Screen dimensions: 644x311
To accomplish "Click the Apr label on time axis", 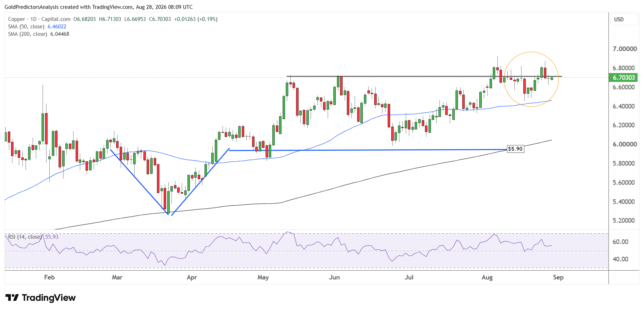I will 192,277.
